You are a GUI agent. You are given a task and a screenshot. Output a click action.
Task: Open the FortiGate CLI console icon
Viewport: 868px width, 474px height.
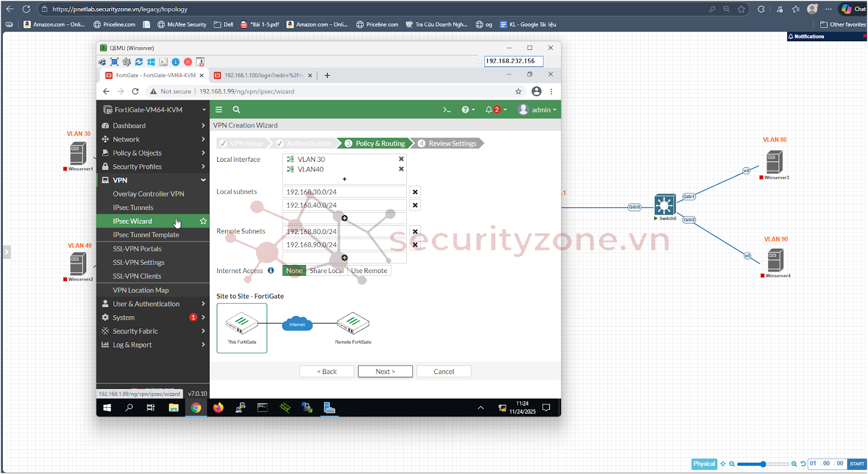click(446, 110)
